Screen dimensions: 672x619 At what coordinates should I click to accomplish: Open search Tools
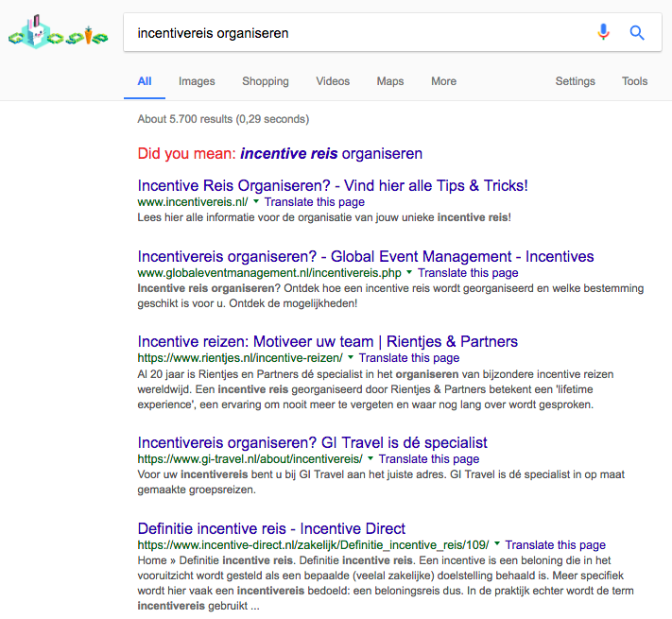click(635, 81)
